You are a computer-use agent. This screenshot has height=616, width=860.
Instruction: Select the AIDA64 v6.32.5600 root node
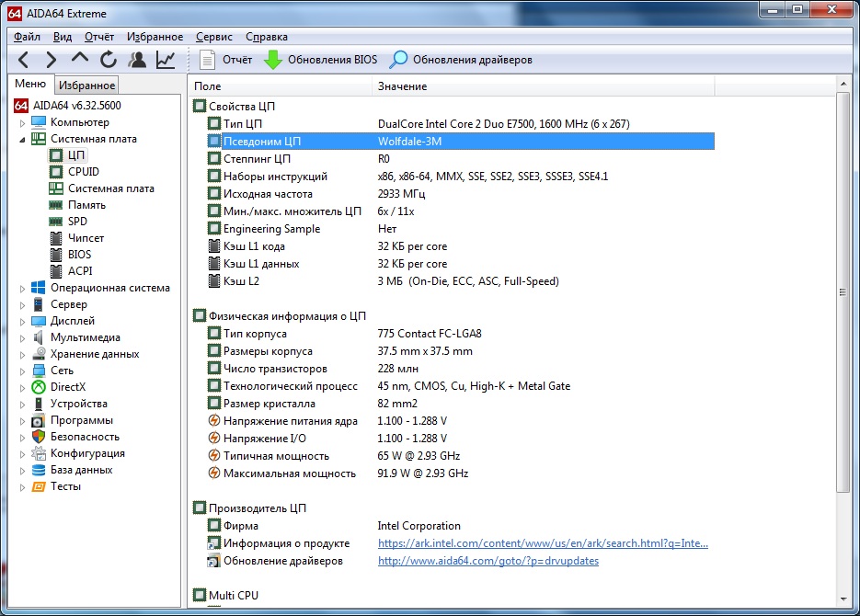(x=76, y=105)
